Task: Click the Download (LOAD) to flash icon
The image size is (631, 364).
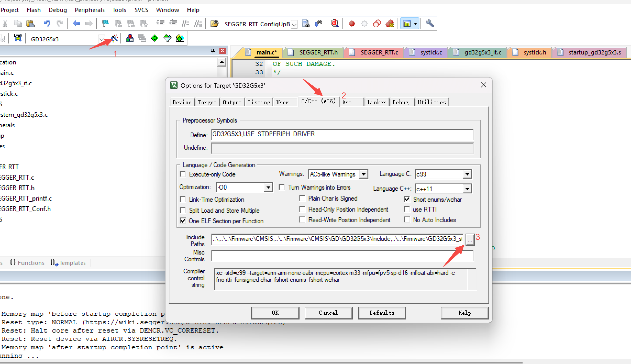Action: pos(18,38)
